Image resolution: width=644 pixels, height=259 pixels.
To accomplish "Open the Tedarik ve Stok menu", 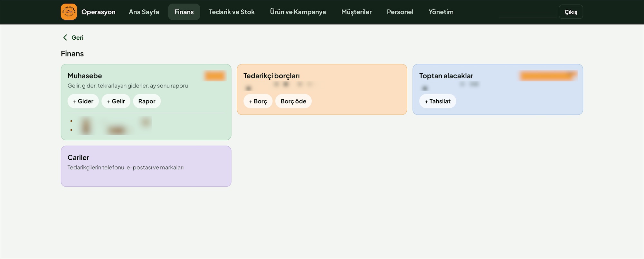I will pyautogui.click(x=232, y=12).
